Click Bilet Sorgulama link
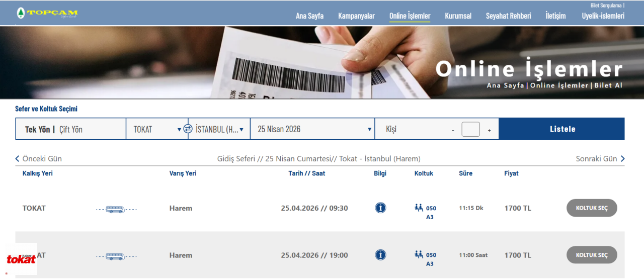The height and width of the screenshot is (280, 644). tap(606, 5)
